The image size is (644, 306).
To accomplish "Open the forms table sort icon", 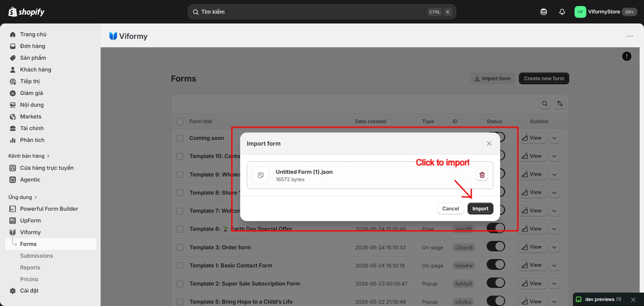I will [560, 103].
